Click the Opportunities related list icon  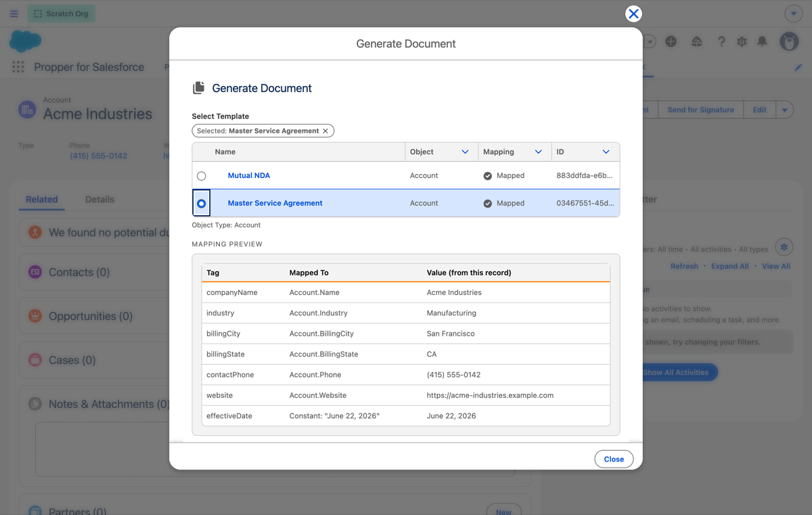coord(35,316)
